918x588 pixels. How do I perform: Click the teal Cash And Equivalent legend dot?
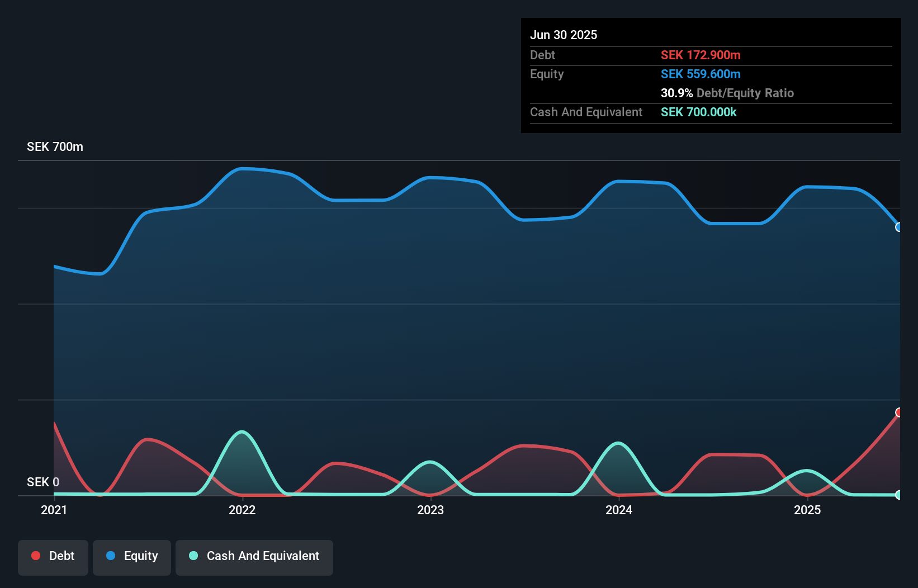(193, 556)
